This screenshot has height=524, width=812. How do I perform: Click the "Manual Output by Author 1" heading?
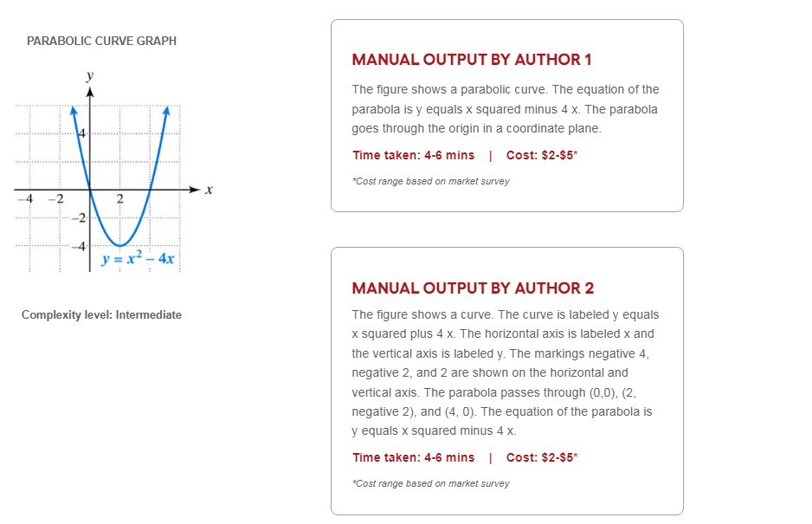click(472, 60)
